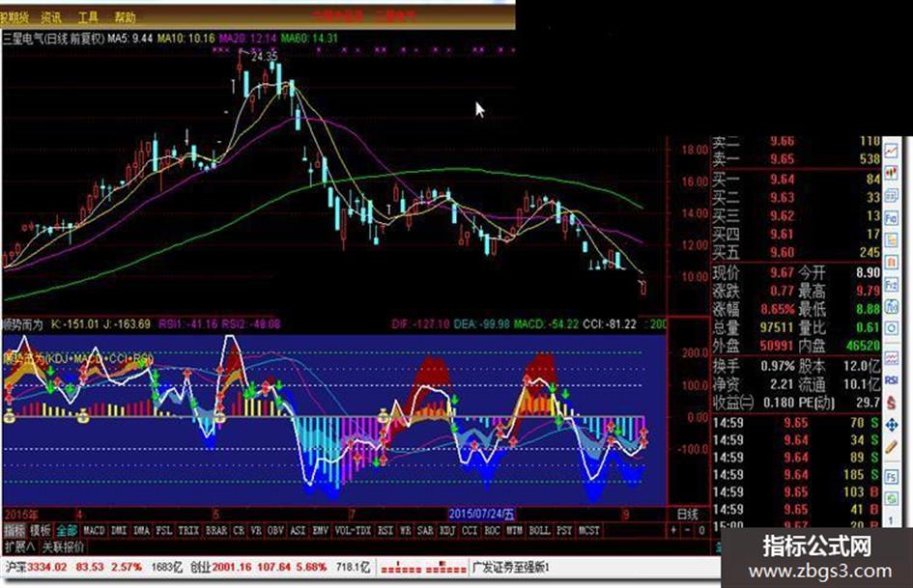Select the blue four-arrow move icon

click(892, 425)
